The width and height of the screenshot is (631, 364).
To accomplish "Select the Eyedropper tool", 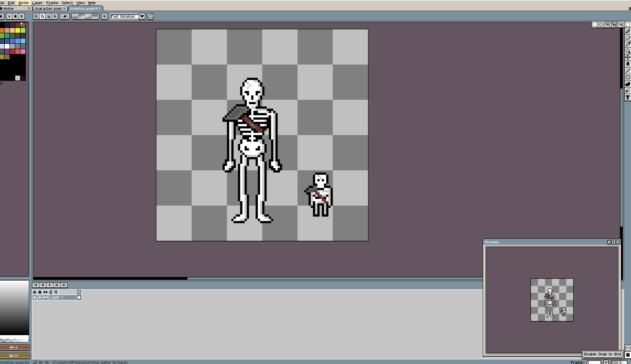I will pos(628,44).
